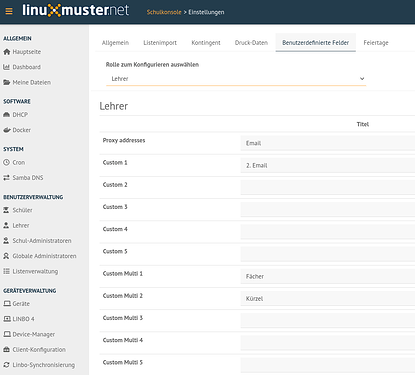Open the hamburger menu icon

point(9,11)
